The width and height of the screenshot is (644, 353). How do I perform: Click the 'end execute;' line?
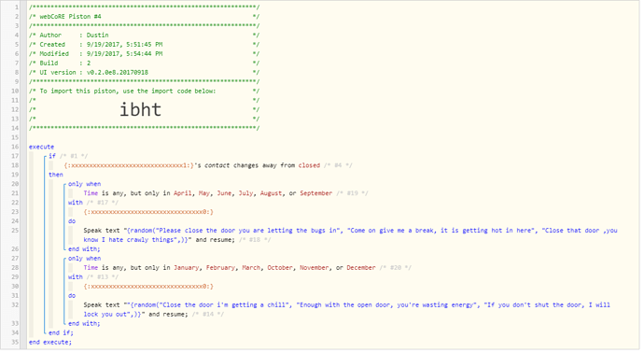coord(50,343)
